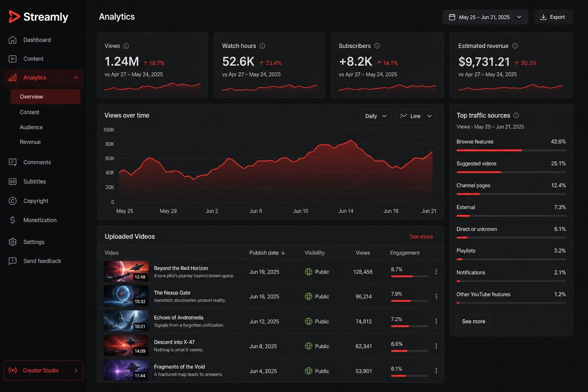The image size is (588, 392).
Task: Click the Public globe icon for Jun 16 video
Action: [x=309, y=296]
